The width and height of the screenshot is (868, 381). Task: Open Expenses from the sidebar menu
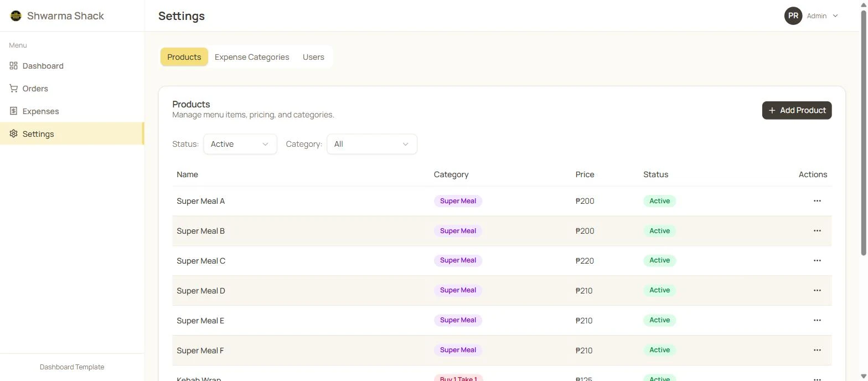click(72, 111)
